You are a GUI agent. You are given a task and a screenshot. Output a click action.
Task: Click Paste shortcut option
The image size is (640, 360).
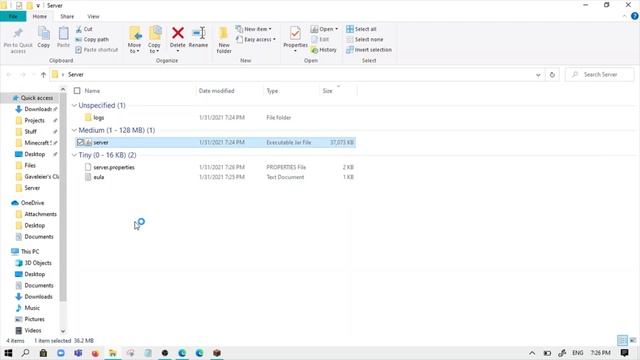pyautogui.click(x=97, y=49)
